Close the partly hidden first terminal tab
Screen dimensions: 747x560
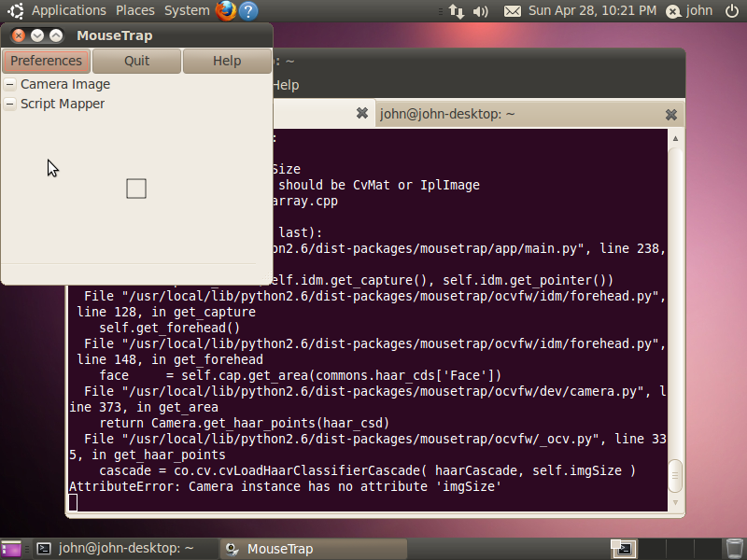tap(362, 113)
